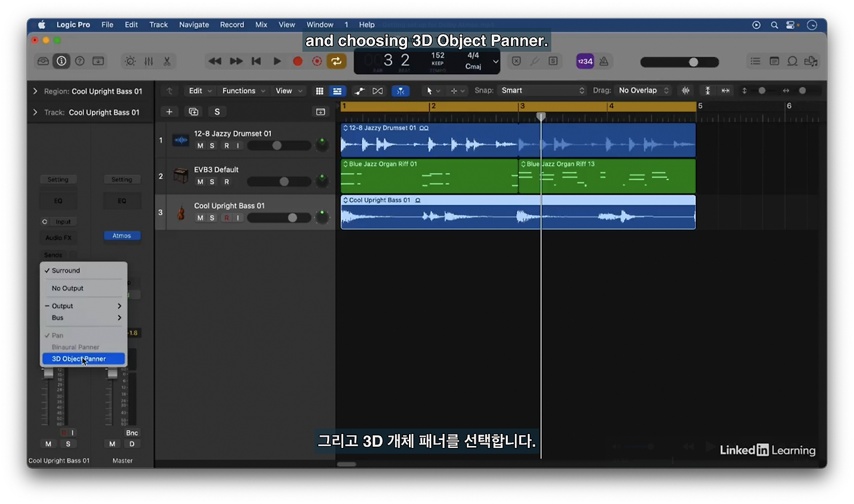The image size is (854, 504).
Task: Open Smart Controls dial button
Action: [x=130, y=61]
